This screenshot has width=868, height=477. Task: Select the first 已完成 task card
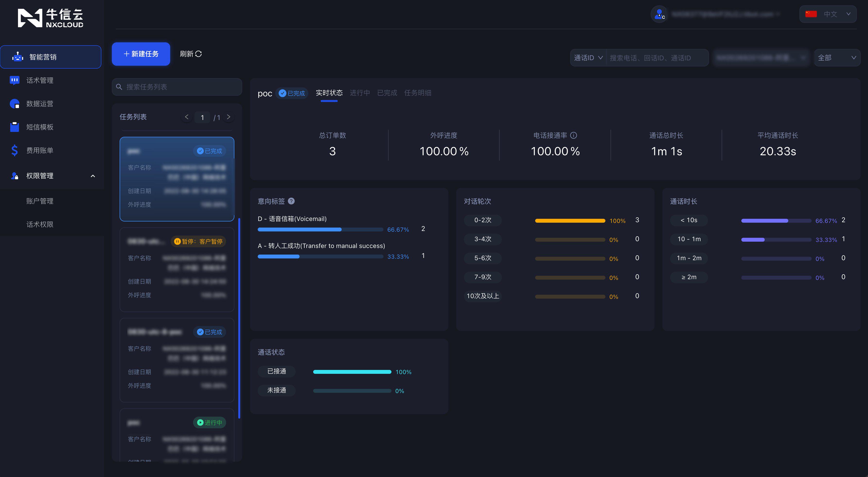tap(177, 179)
